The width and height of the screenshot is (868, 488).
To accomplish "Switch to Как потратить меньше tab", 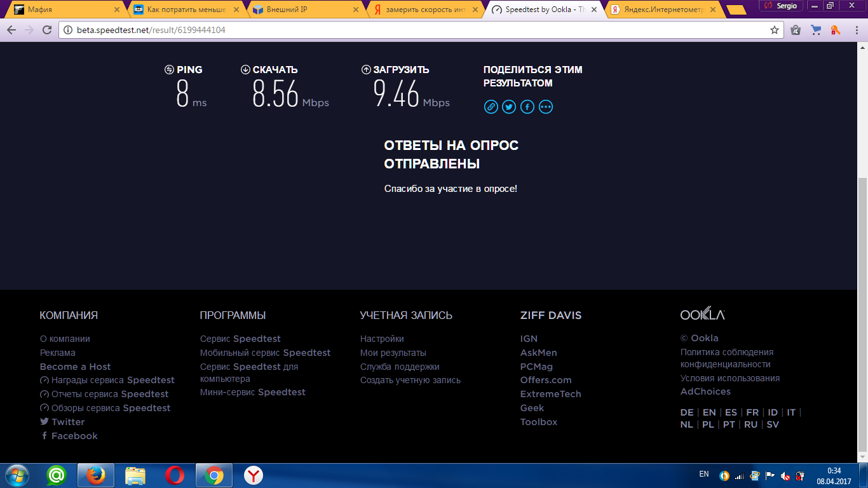I will coord(187,10).
